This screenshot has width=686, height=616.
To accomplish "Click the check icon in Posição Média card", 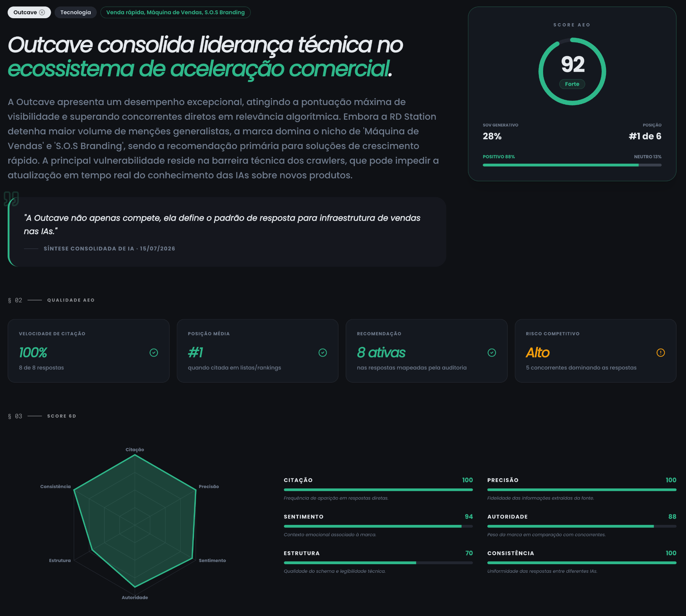I will (323, 353).
